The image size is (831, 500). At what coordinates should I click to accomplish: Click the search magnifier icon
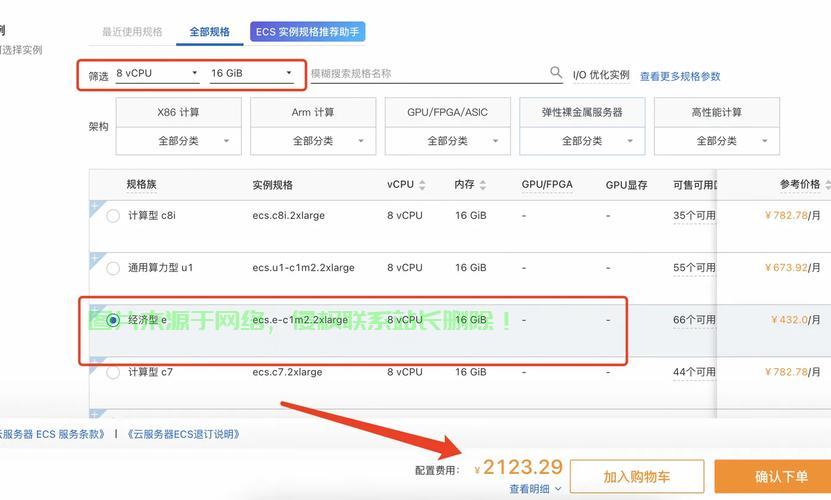click(555, 72)
